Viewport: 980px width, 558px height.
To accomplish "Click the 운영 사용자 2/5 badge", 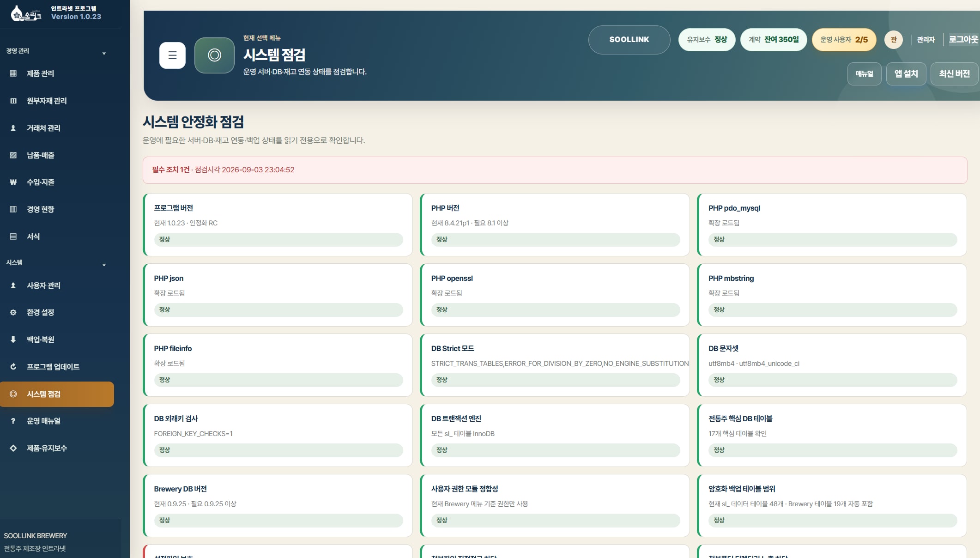I will [x=844, y=40].
